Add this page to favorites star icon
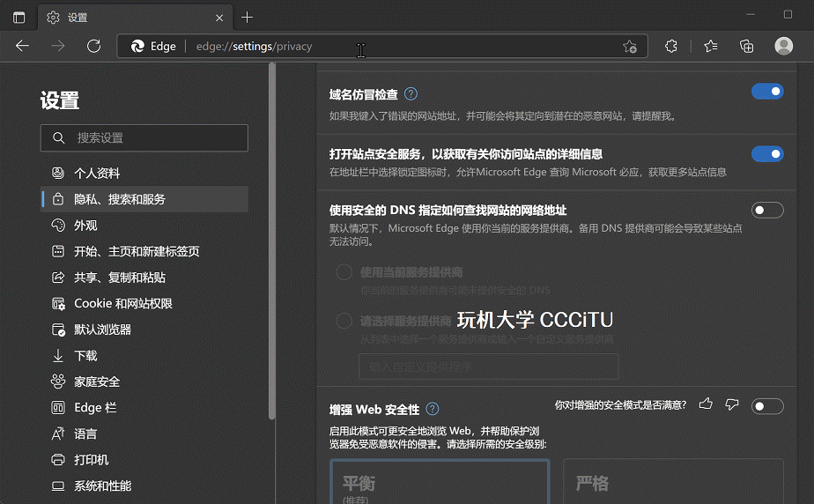This screenshot has width=814, height=504. (x=629, y=47)
